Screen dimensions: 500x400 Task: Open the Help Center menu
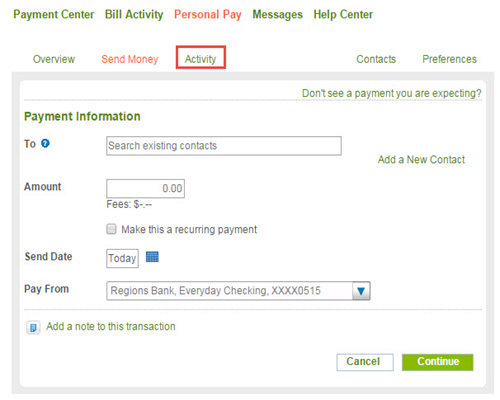click(343, 15)
